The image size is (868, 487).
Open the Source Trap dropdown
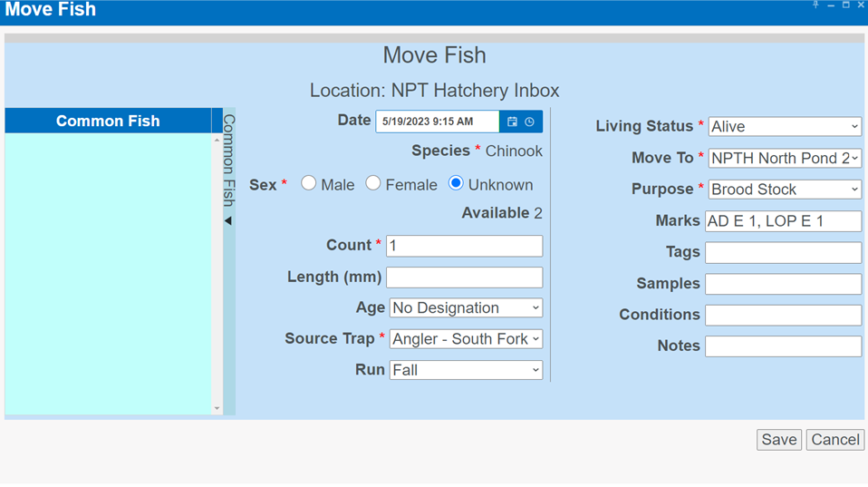(x=466, y=339)
